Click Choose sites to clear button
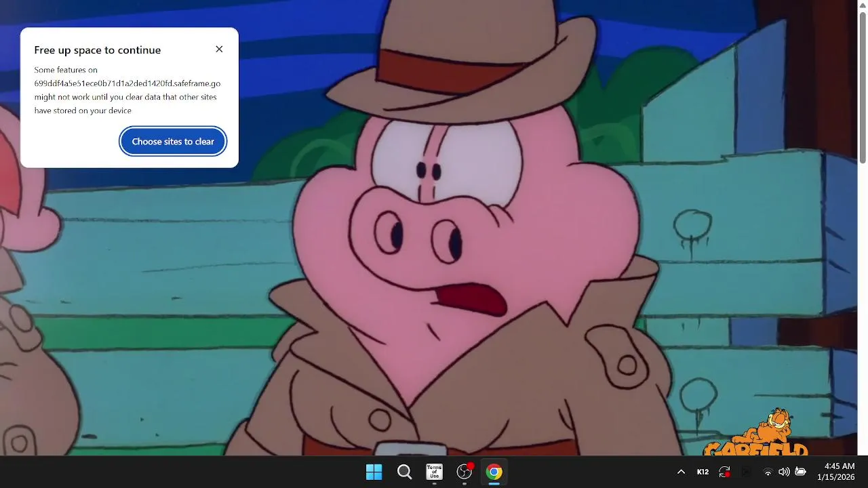The width and height of the screenshot is (868, 488). pos(173,142)
